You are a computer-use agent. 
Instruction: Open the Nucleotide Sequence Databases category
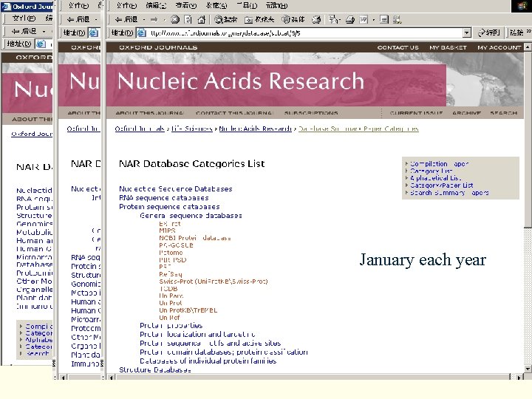pos(176,188)
